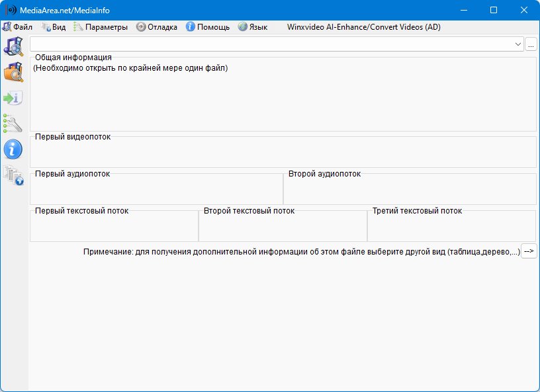The width and height of the screenshot is (540, 392).
Task: Open the Вид menu
Action: [54, 27]
